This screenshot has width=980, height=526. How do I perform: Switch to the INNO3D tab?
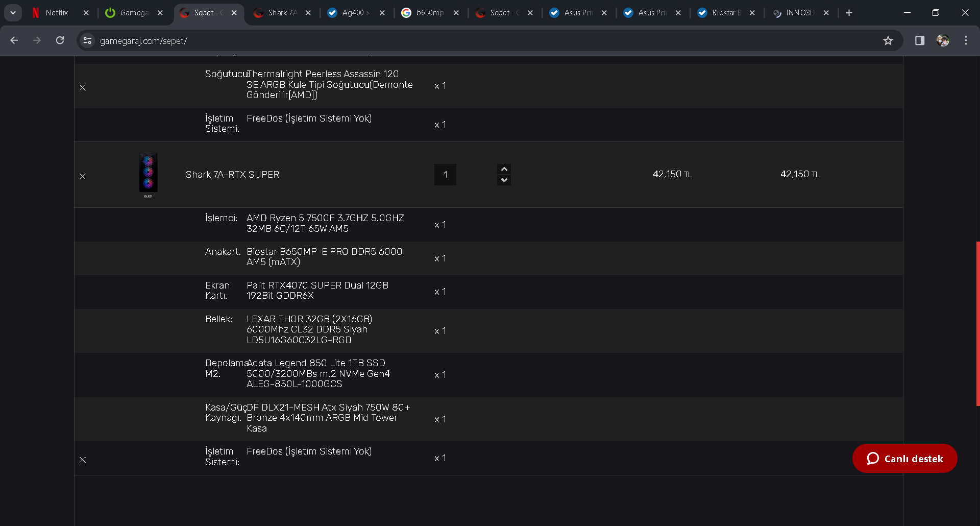click(800, 13)
